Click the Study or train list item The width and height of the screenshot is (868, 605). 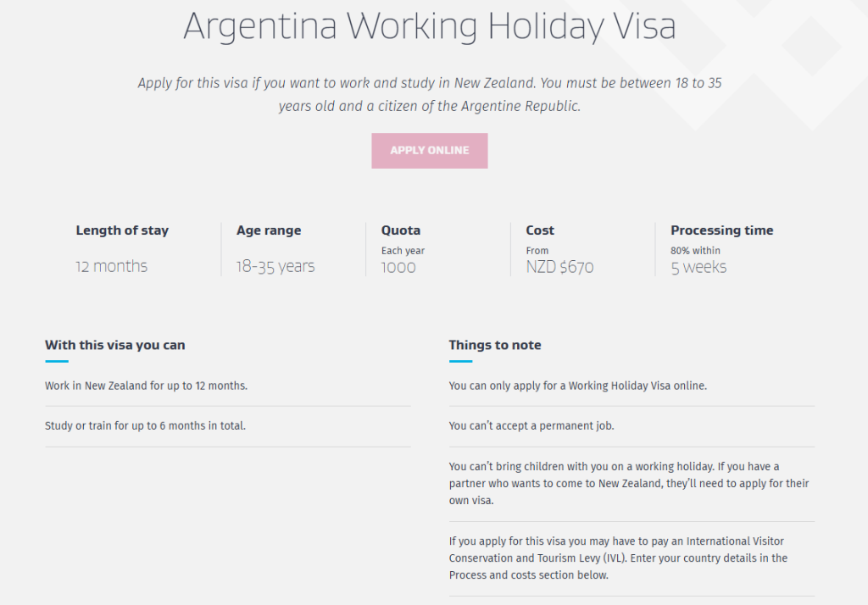tap(145, 426)
